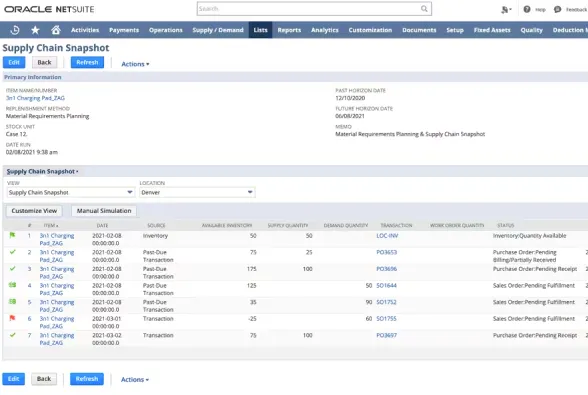Click the green checkmark on row 2
The height and width of the screenshot is (395, 588).
coord(12,252)
